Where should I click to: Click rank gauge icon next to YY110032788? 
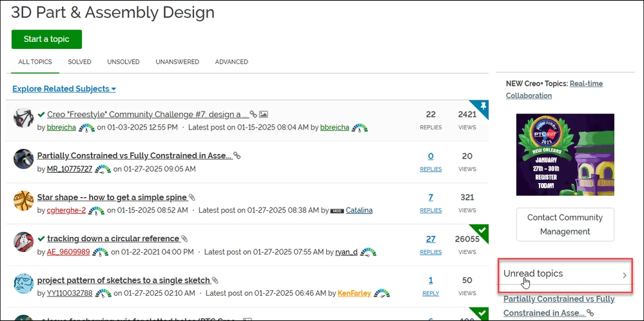103,293
